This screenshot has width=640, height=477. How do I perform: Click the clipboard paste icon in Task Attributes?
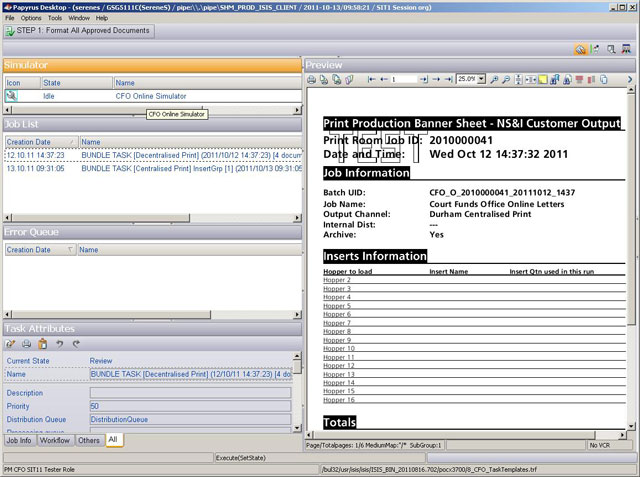42,344
